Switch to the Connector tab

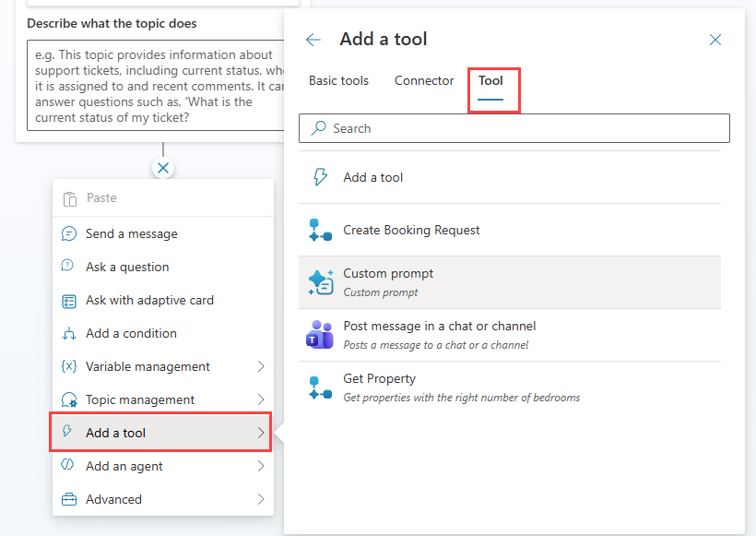coord(424,80)
